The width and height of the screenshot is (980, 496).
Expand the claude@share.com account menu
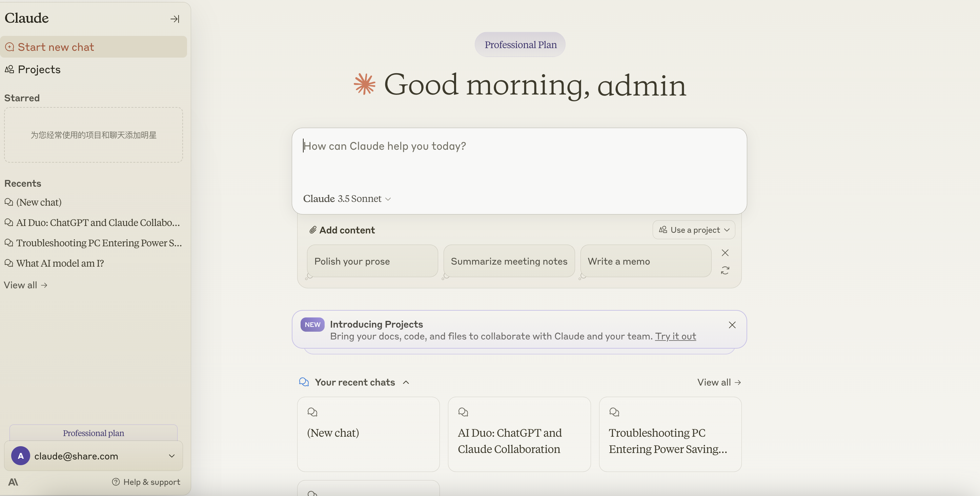point(94,456)
